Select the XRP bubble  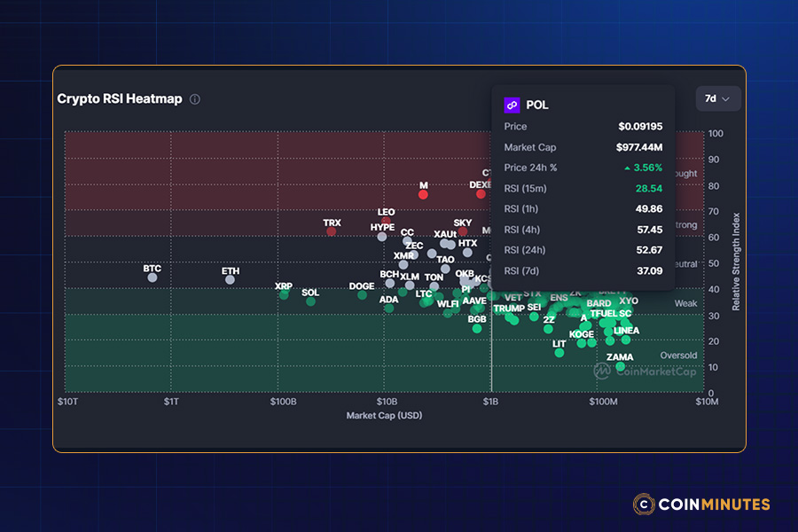pyautogui.click(x=282, y=296)
